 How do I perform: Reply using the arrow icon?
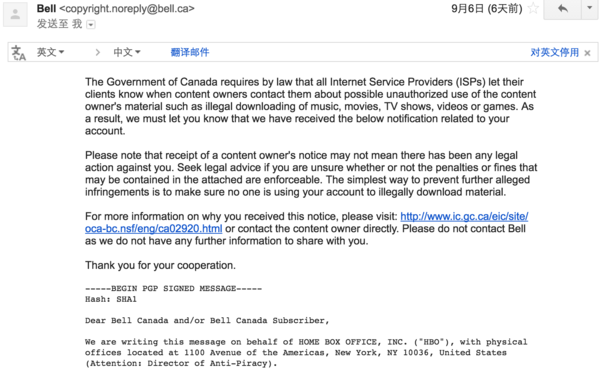(x=562, y=9)
